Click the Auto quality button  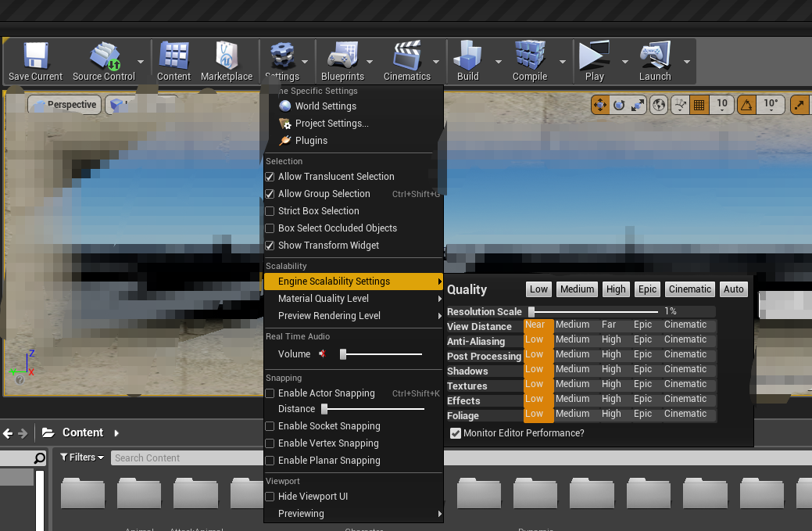733,289
